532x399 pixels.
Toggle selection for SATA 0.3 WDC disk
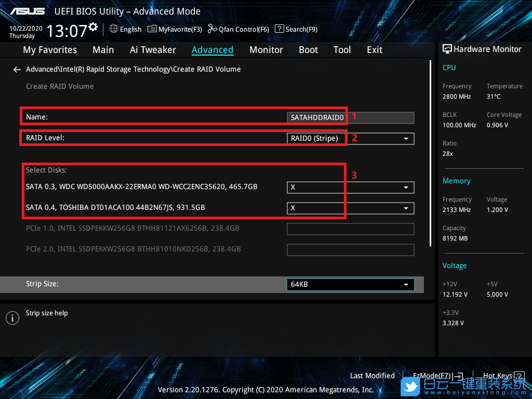pos(350,187)
